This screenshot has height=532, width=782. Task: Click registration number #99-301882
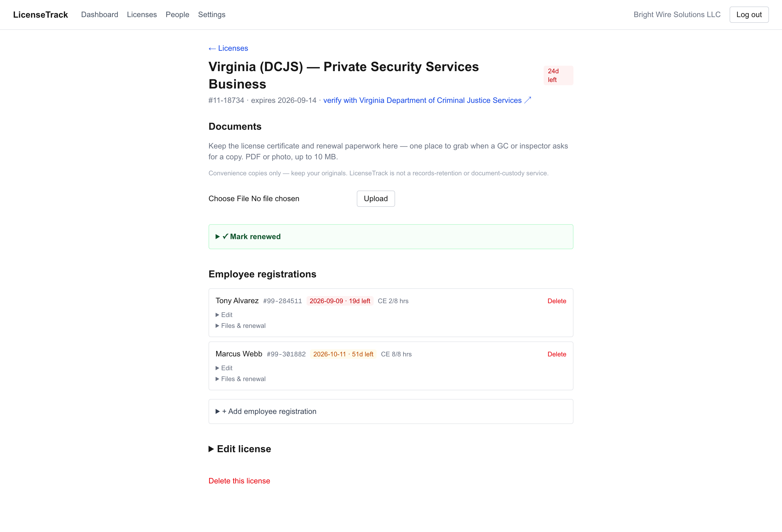(286, 354)
